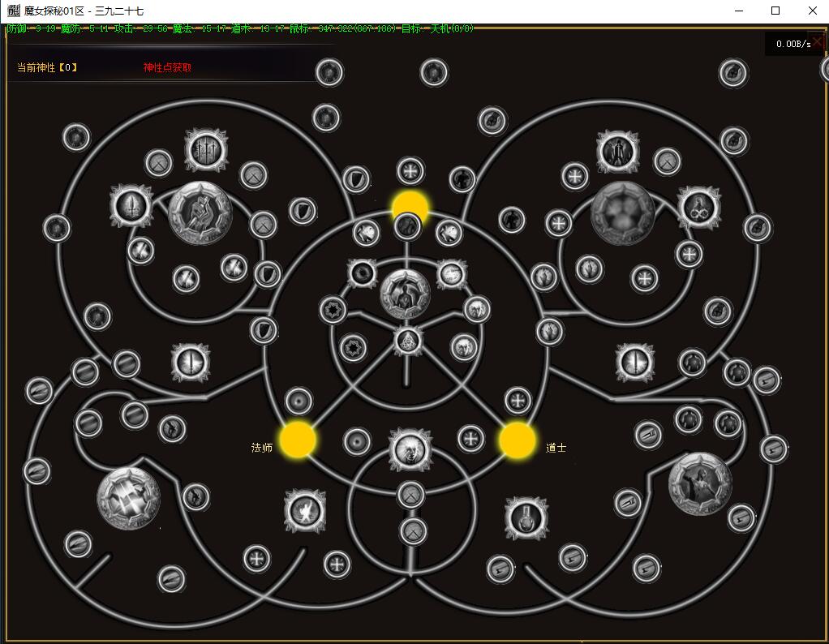Click the triangle rune node below center medallion
829x644 pixels.
coord(408,341)
